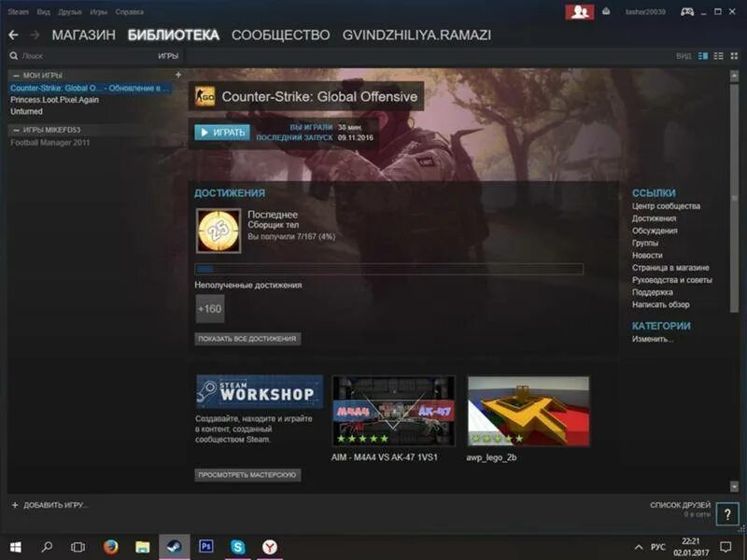Open the Steam menu
Screen dimensions: 747x560
(x=18, y=12)
